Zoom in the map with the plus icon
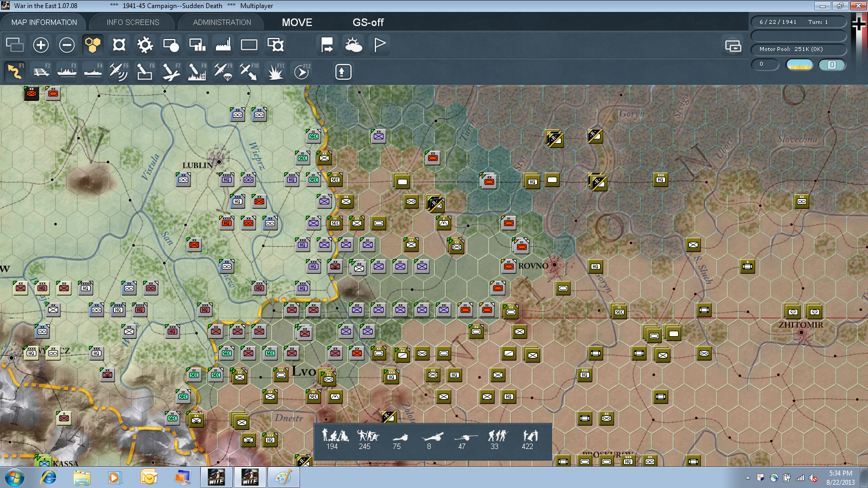This screenshot has height=488, width=868. (41, 44)
